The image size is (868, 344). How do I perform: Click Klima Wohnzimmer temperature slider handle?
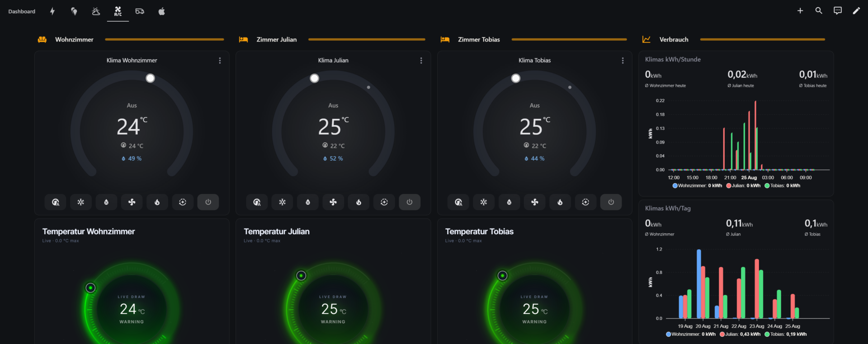(150, 78)
